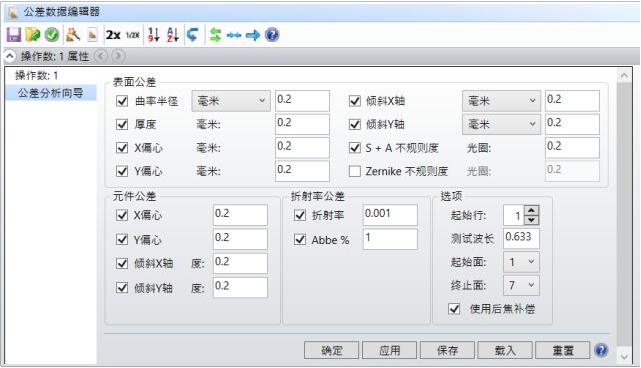Click the help icon beside 重置 button
Screen dimensions: 641x368
(x=601, y=350)
